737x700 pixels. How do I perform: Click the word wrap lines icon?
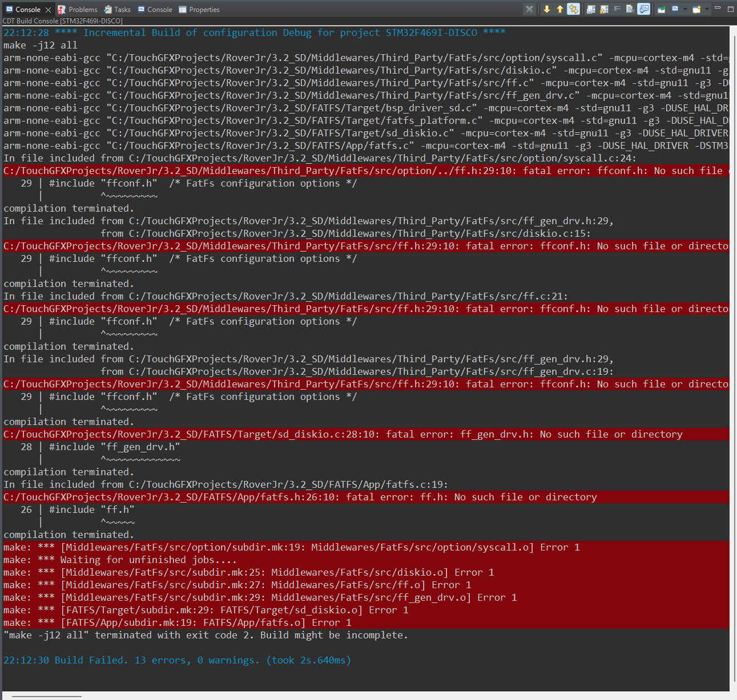click(x=617, y=8)
